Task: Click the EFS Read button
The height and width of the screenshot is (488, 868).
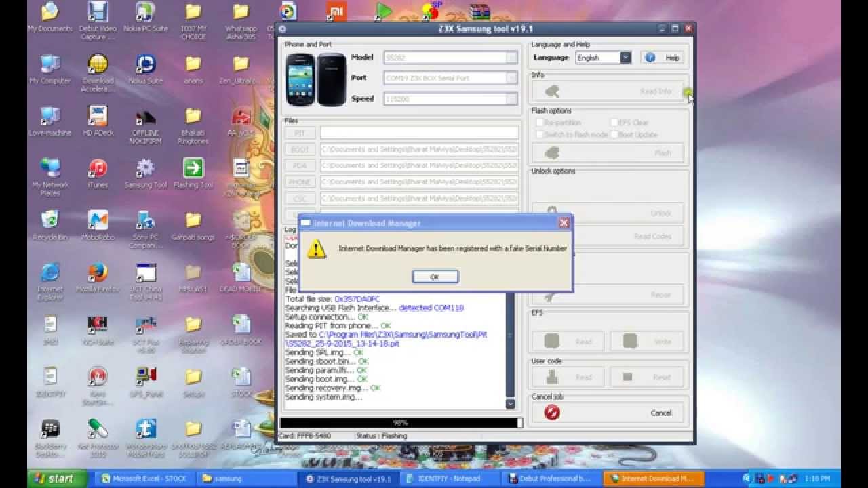Action: pos(569,341)
